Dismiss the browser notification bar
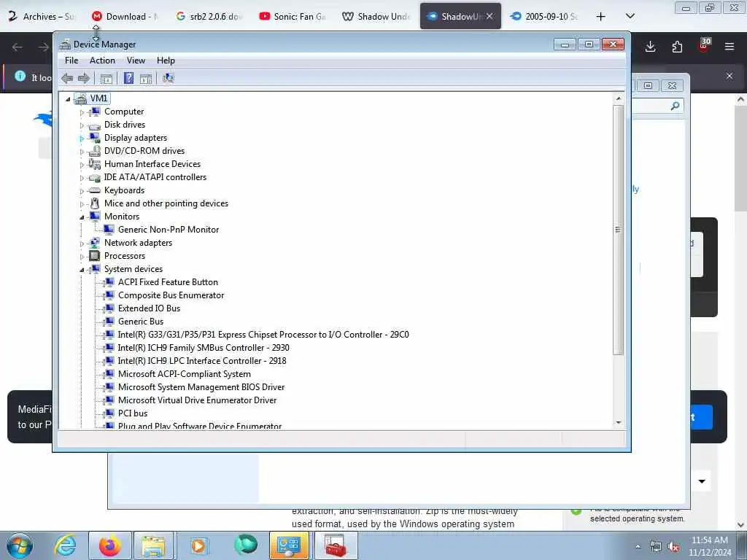This screenshot has width=747, height=560. (x=729, y=76)
